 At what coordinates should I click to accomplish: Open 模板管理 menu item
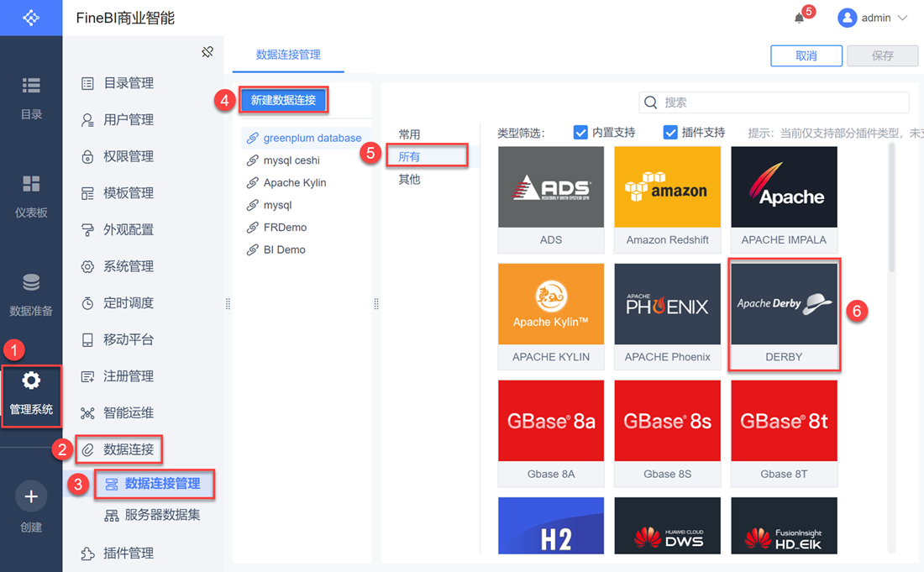(118, 193)
